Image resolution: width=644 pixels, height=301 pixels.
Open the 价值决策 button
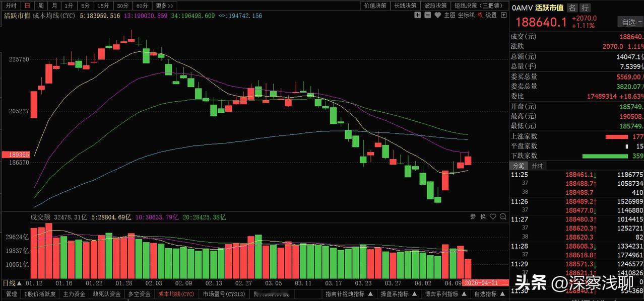(x=375, y=6)
